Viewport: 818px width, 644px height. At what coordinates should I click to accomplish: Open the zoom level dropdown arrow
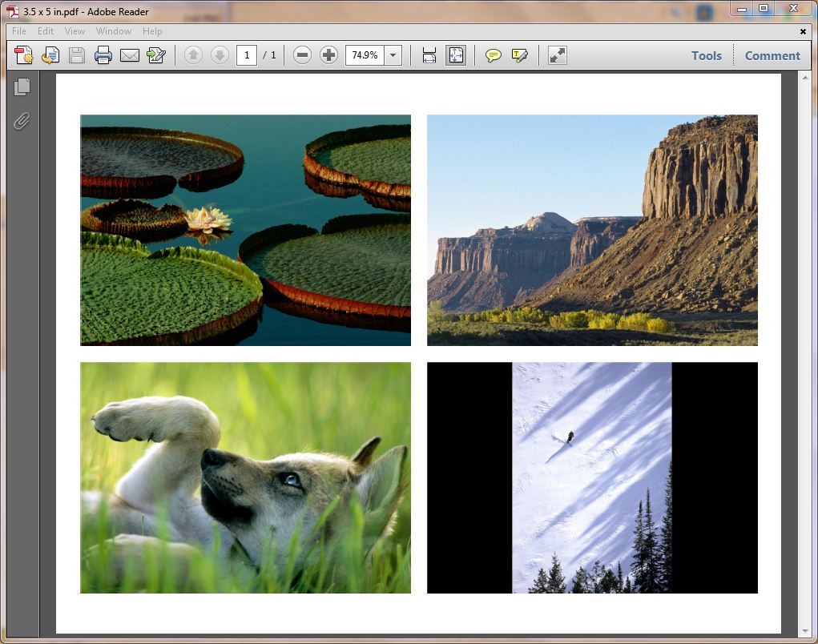coord(393,54)
